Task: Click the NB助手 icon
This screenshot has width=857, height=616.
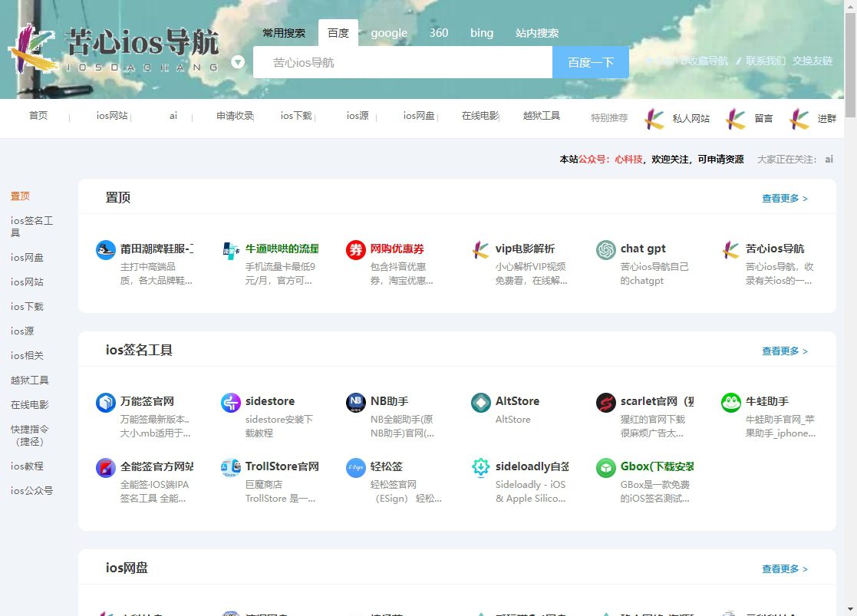Action: pos(356,402)
